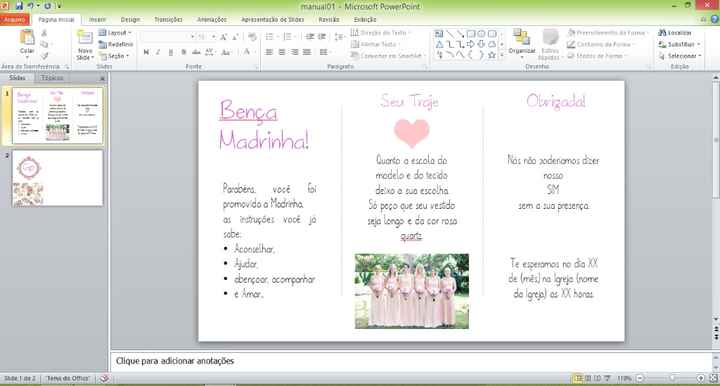This screenshot has height=386, width=720.
Task: Switch to the Inserir ribbon tab
Action: 97,20
